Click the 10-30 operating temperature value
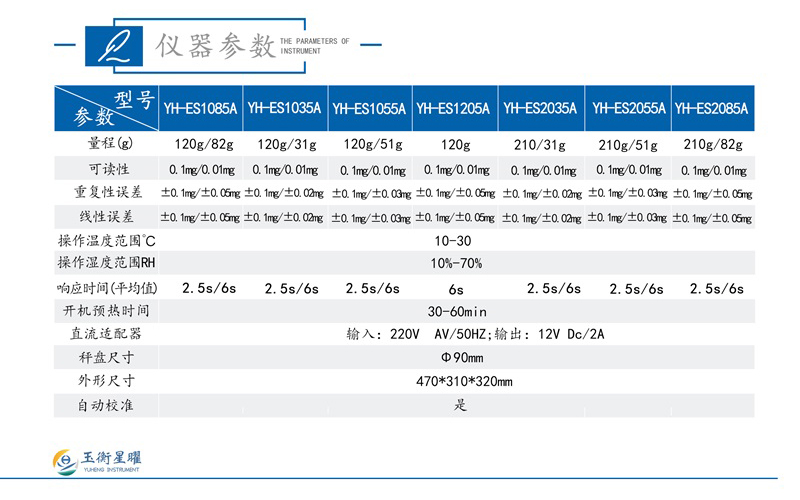This screenshot has width=800, height=500. pos(453,241)
